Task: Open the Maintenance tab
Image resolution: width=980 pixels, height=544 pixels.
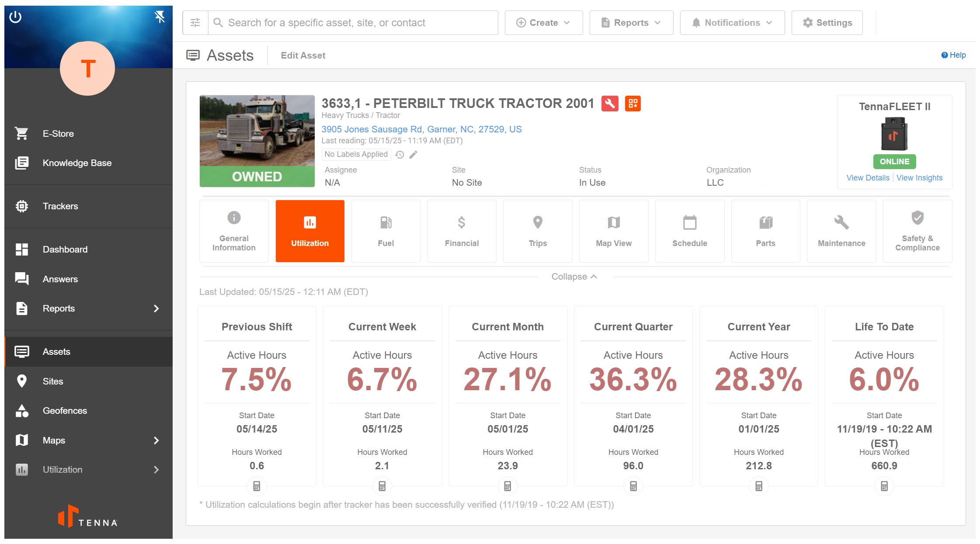Action: [x=841, y=231]
